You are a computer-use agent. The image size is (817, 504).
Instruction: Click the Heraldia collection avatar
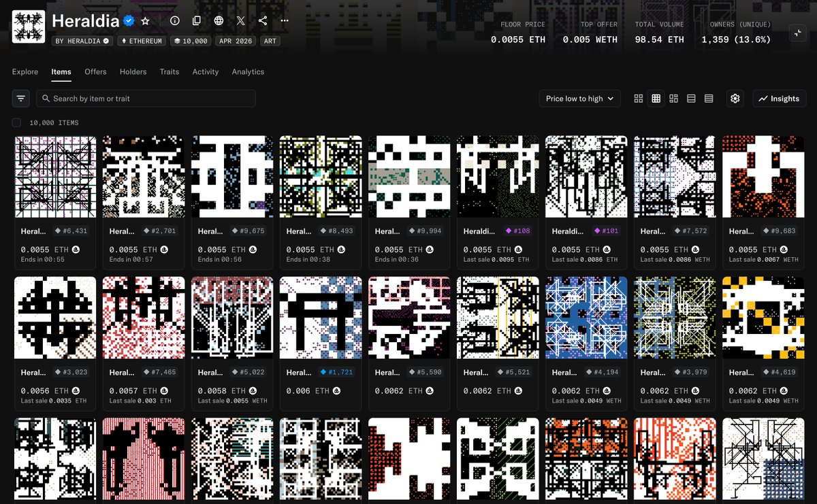pyautogui.click(x=29, y=27)
